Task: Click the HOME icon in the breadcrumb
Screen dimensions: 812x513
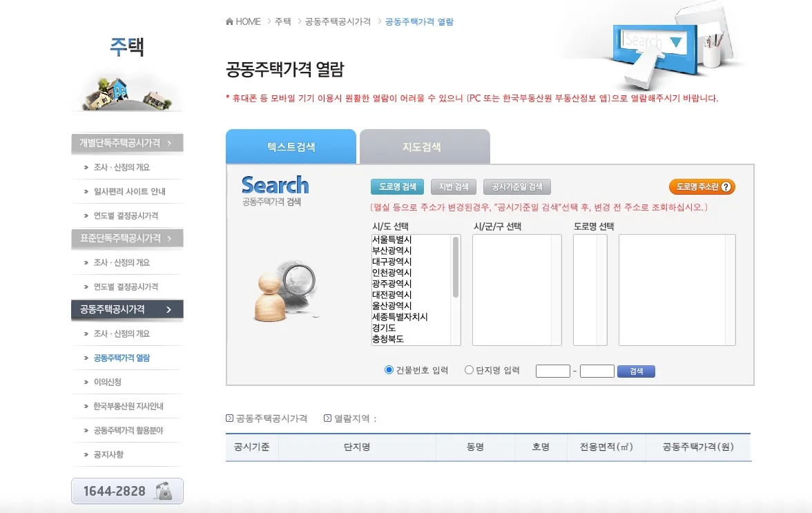Action: pyautogui.click(x=229, y=21)
